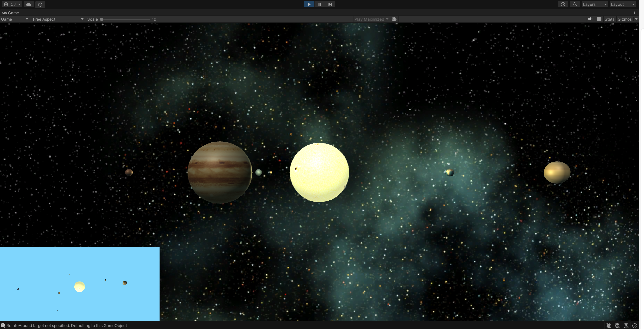Pause the running game

pos(320,4)
